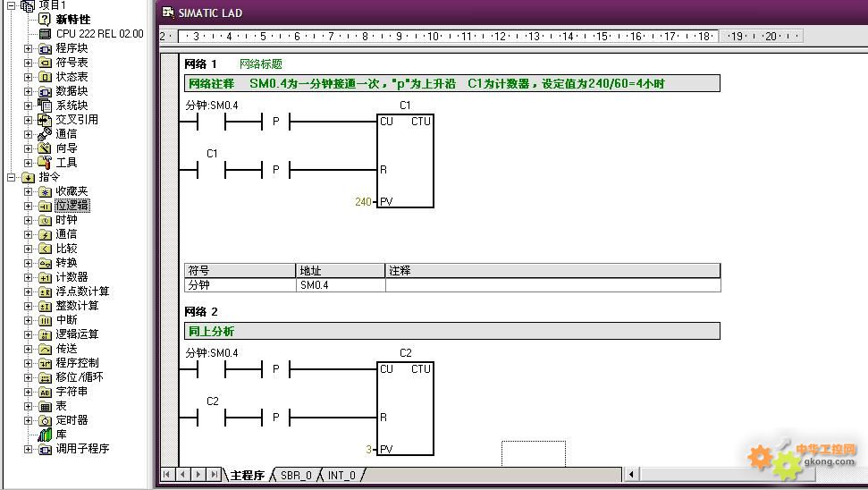The height and width of the screenshot is (490, 868).
Task: Go to first tab with scroll arrow
Action: coord(166,475)
